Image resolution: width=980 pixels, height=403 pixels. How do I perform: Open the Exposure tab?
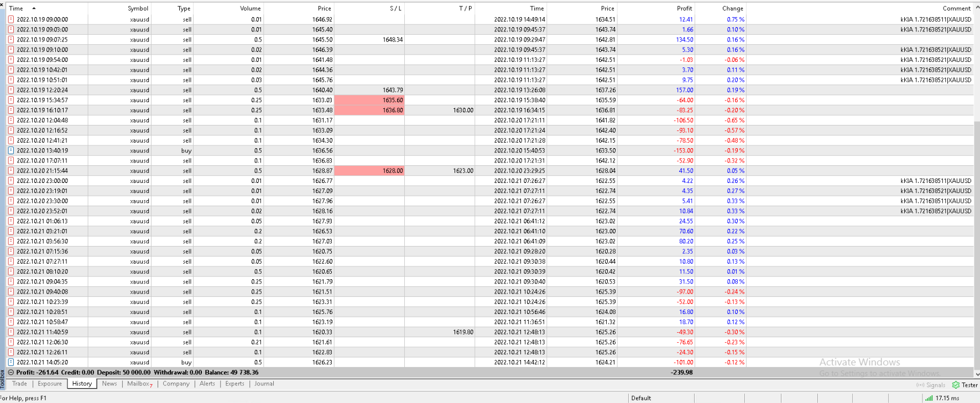tap(50, 384)
